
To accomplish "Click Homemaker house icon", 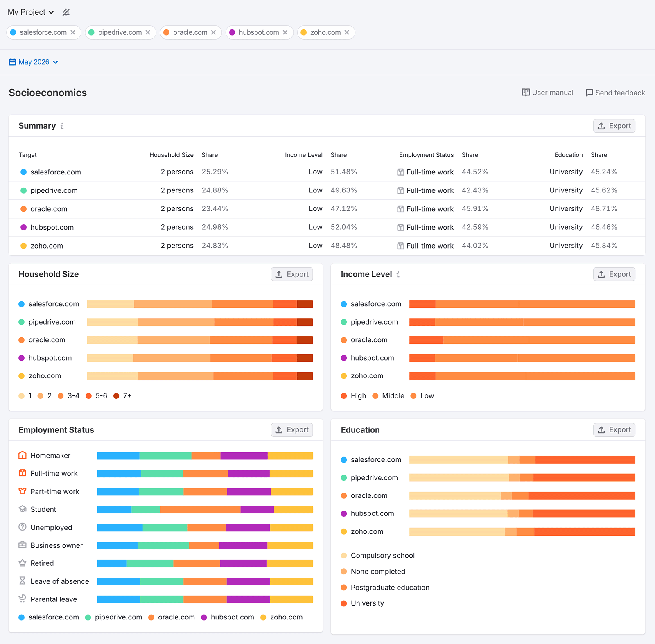I will coord(23,455).
